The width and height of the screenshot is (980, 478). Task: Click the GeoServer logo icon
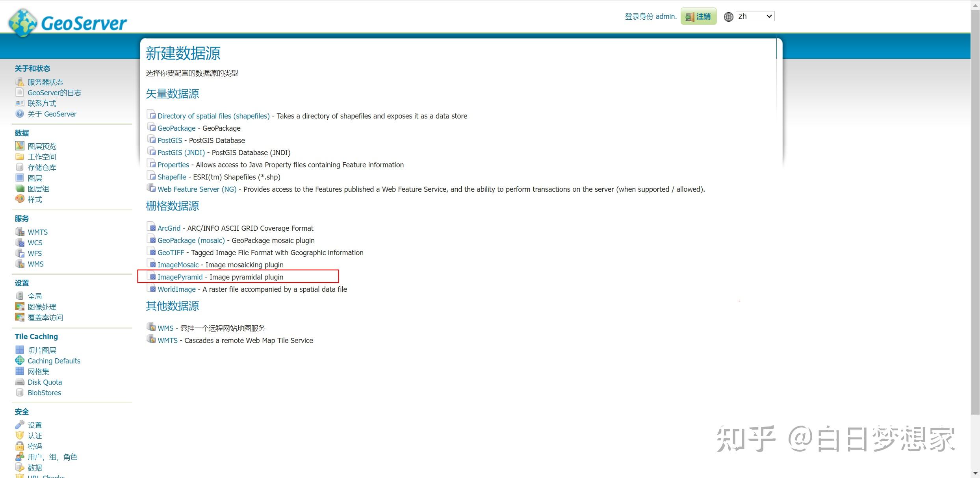23,22
